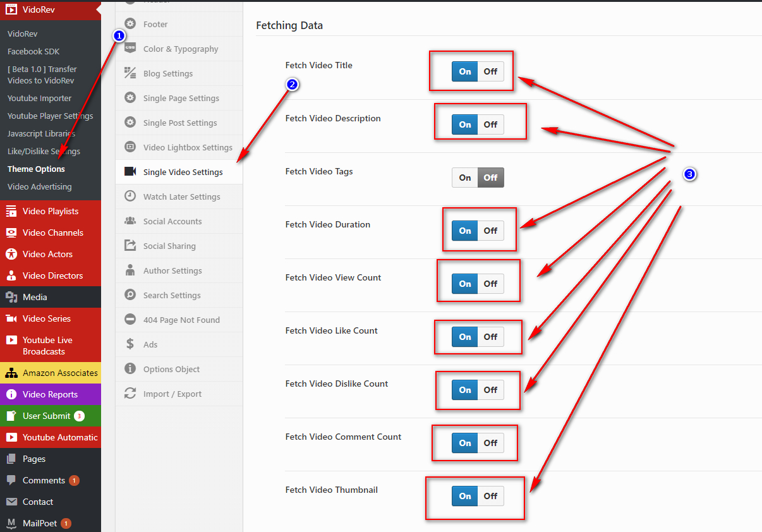
Task: Click the Ads dollar sign icon
Action: point(130,344)
